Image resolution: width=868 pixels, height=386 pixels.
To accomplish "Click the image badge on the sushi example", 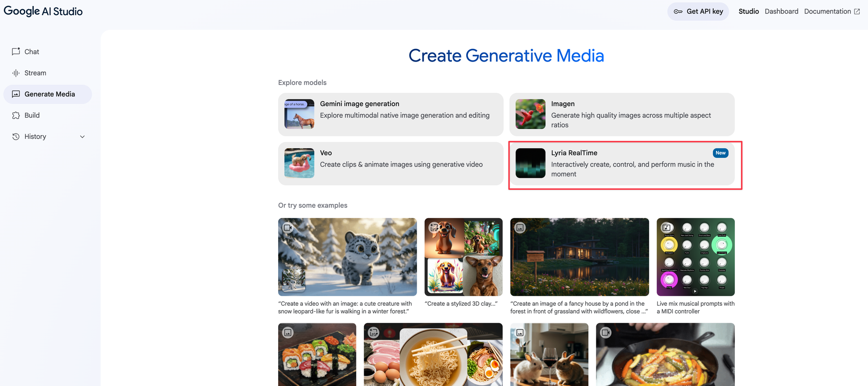I will 288,333.
